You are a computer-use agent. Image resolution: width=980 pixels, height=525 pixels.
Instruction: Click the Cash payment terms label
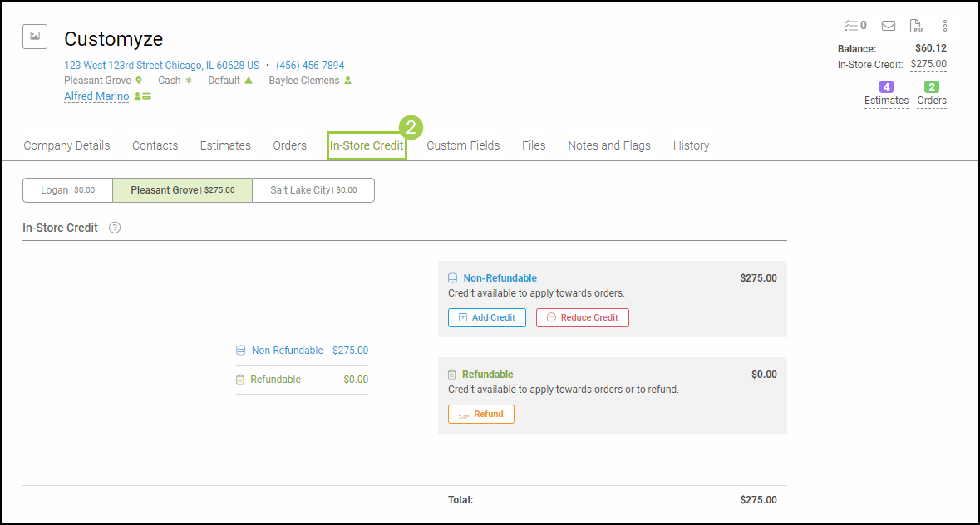tap(170, 81)
